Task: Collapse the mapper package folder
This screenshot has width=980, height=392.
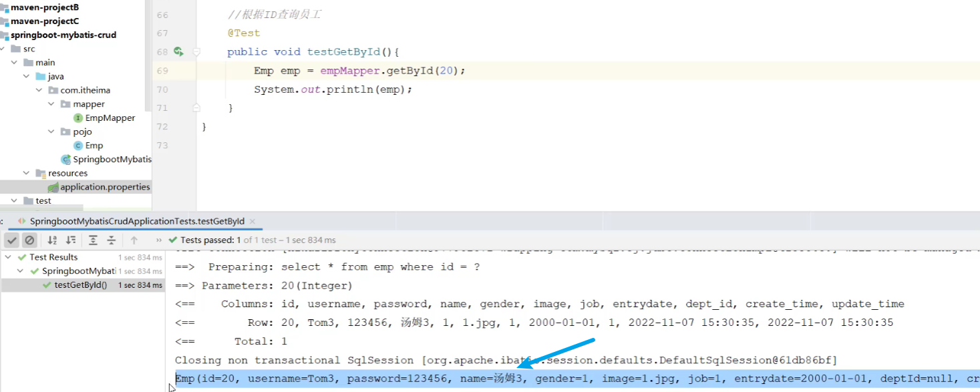Action: (x=52, y=104)
